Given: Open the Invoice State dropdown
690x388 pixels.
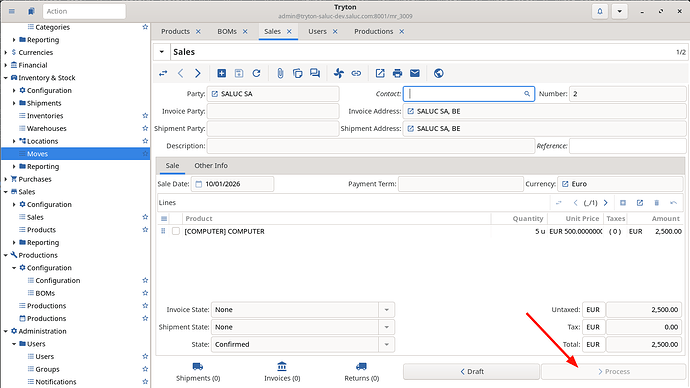Looking at the screenshot, I should coord(386,310).
